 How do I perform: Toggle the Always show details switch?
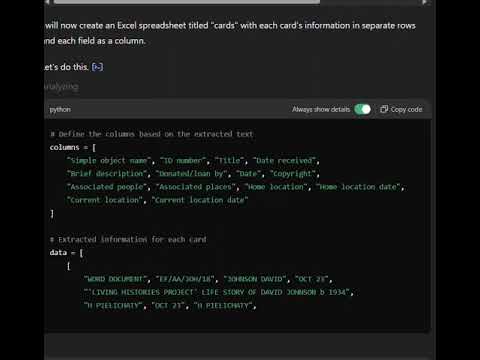click(x=362, y=109)
